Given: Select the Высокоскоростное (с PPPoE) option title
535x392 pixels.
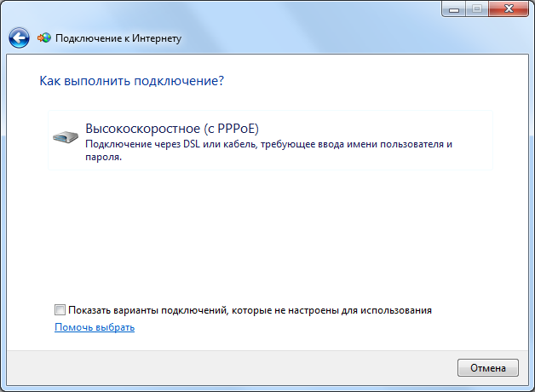Looking at the screenshot, I should point(171,128).
